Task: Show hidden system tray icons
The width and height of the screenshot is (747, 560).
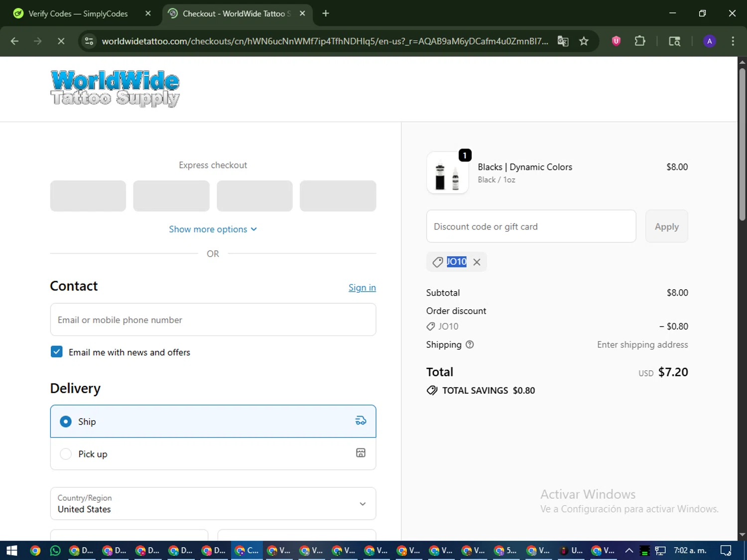Action: [629, 551]
